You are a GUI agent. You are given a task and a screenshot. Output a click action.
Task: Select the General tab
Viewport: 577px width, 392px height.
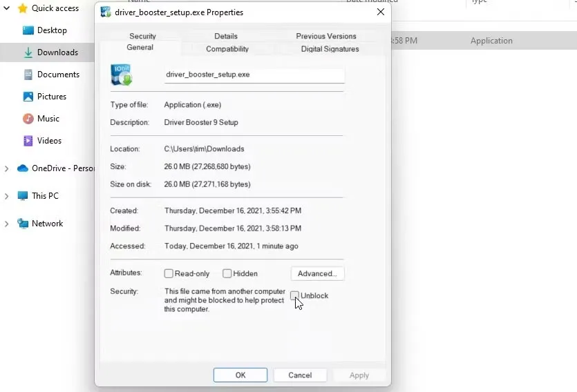click(x=140, y=47)
